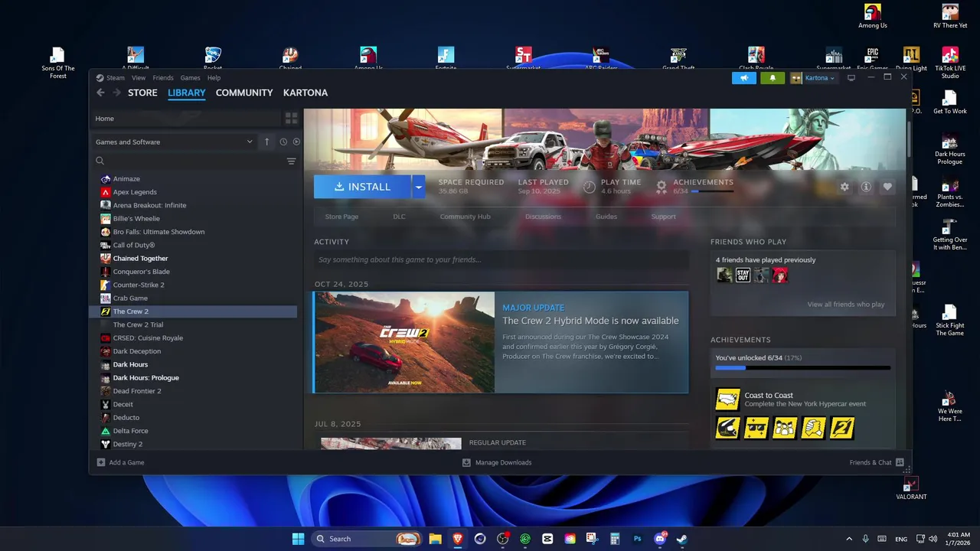
Task: Open File Explorer from the taskbar
Action: [435, 539]
